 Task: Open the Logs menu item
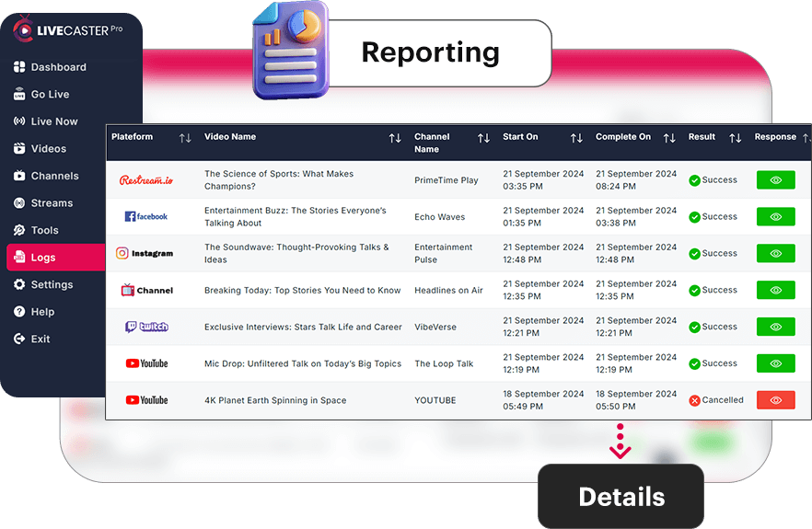pyautogui.click(x=56, y=258)
